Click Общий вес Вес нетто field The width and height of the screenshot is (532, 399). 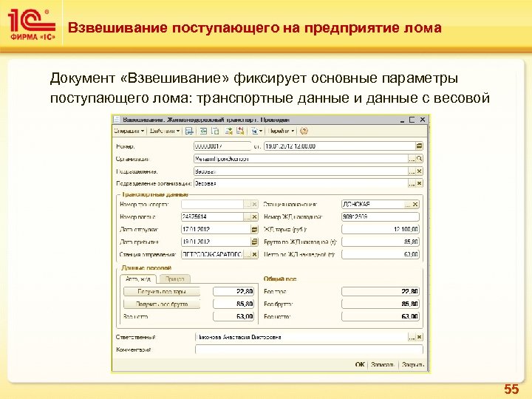pos(381,316)
